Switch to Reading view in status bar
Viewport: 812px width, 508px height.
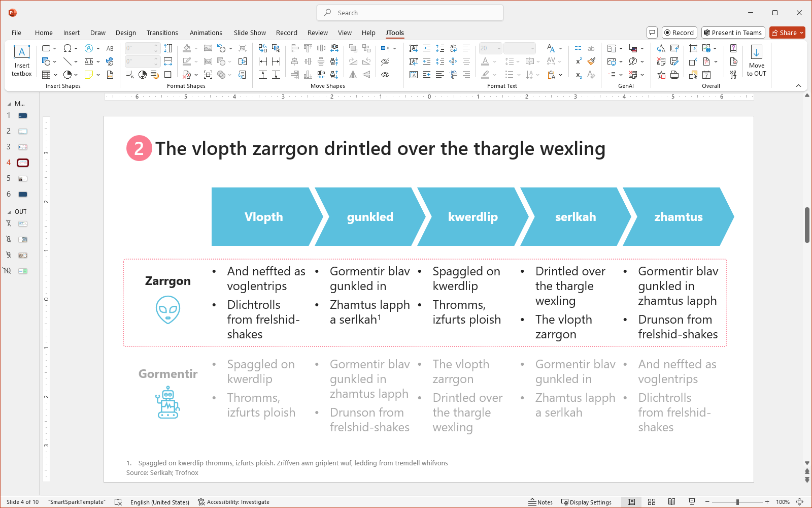tap(671, 502)
